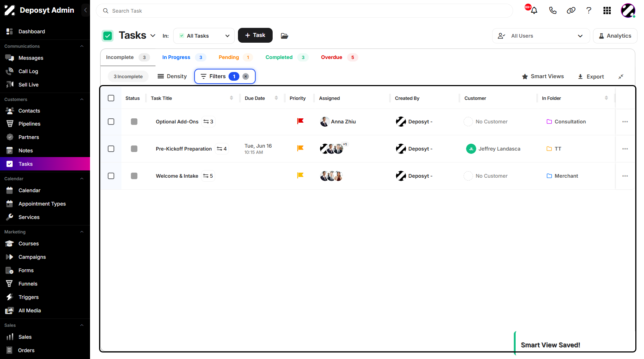Open the All Tasks dropdown

pos(204,36)
